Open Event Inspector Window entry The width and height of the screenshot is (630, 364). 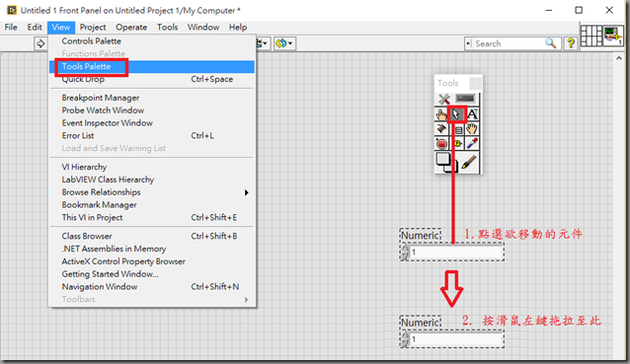pyautogui.click(x=152, y=122)
